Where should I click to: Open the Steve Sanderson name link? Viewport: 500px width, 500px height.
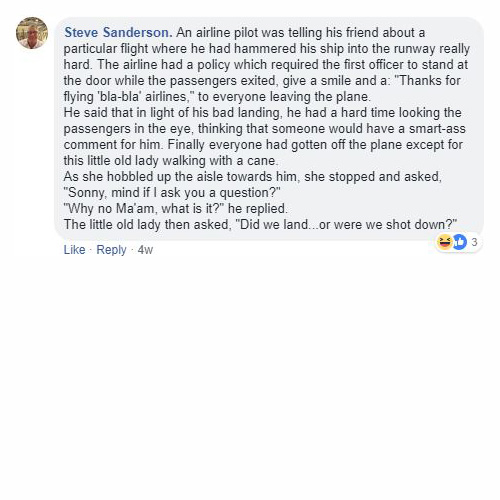118,33
